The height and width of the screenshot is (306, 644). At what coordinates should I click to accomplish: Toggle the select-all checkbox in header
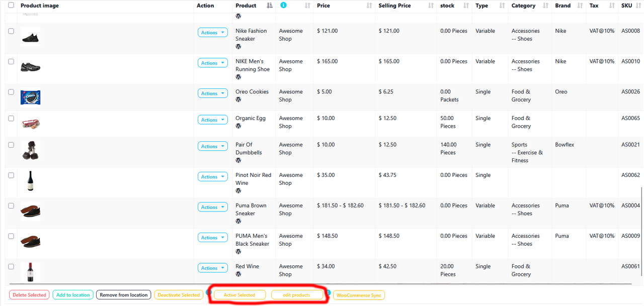click(x=11, y=6)
